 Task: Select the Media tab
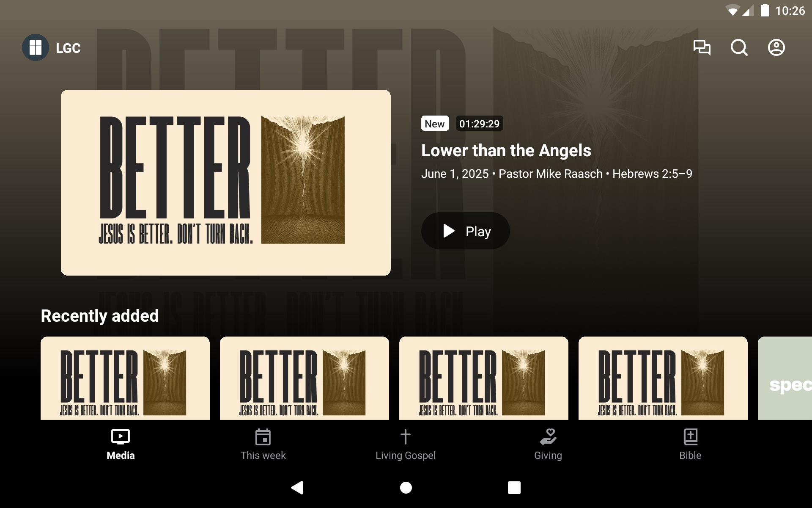[x=121, y=445]
